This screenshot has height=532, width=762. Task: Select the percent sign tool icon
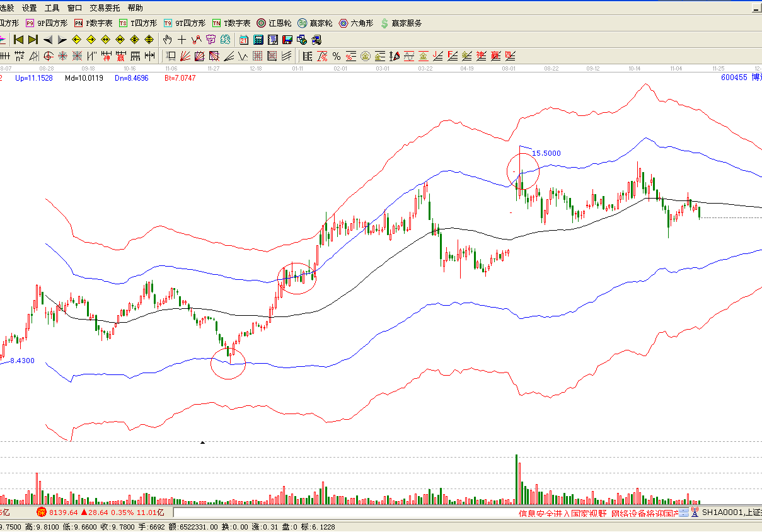(337, 56)
